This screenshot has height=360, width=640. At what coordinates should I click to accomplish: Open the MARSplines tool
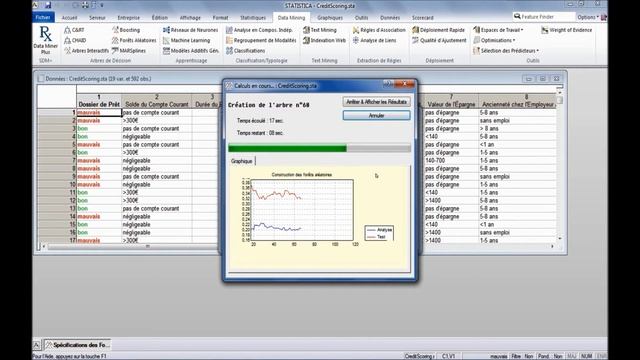pos(129,51)
